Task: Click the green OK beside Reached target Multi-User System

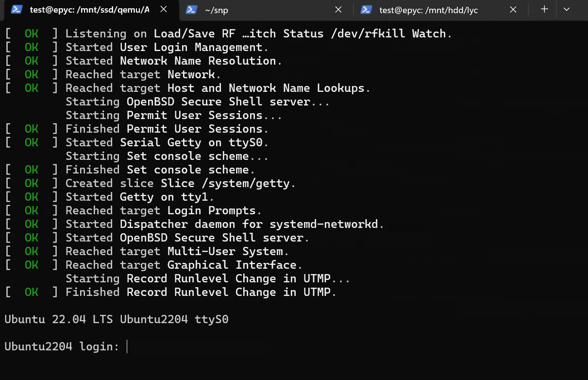Action: (31, 251)
